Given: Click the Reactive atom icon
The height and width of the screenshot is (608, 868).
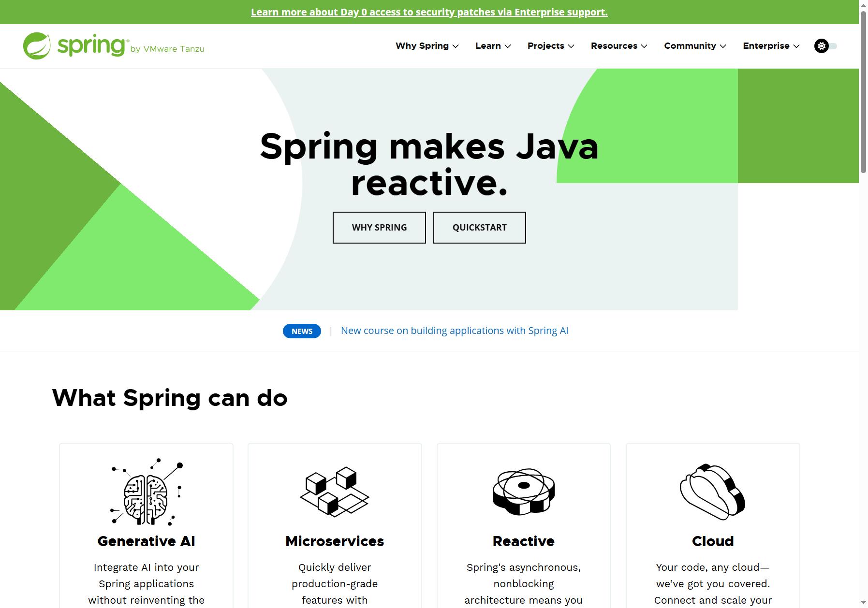Looking at the screenshot, I should [524, 492].
